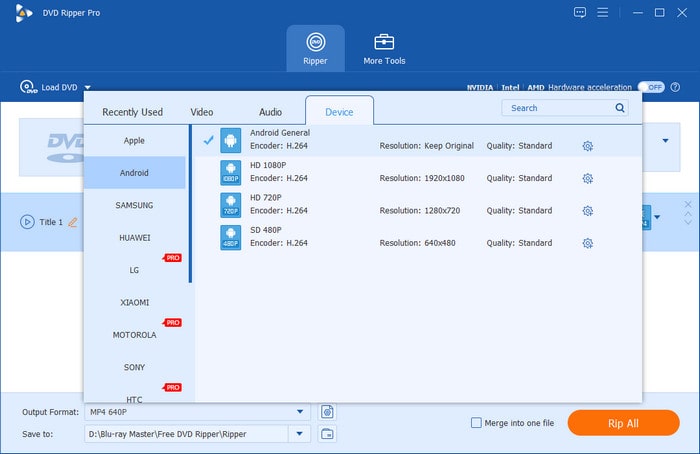Screen dimensions: 700x454
Task: Select SAMSUNG in the device list
Action: 134,205
